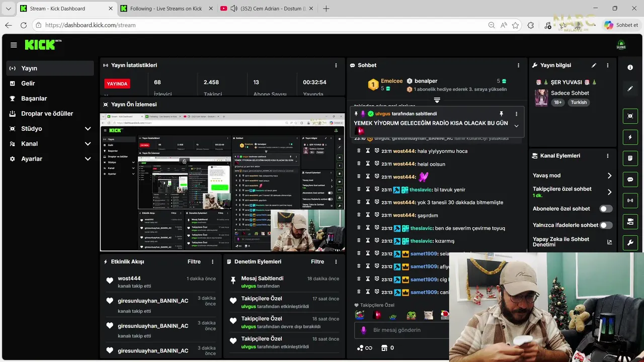
Task: Open the channel actions icon in the right sidebar
Action: click(630, 222)
